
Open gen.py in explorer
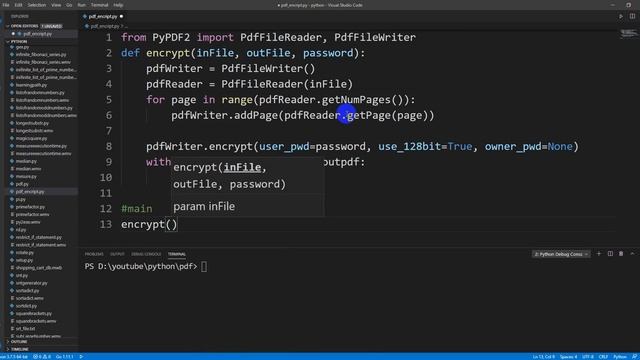tap(22, 47)
